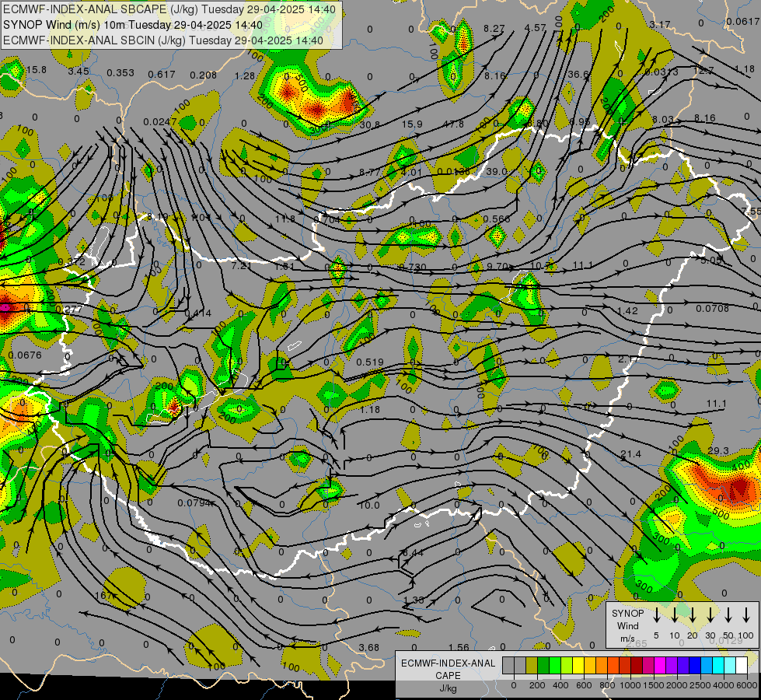Click the 5 m/s wind arrow in the legend
This screenshot has height=700, width=761.
coord(656,615)
